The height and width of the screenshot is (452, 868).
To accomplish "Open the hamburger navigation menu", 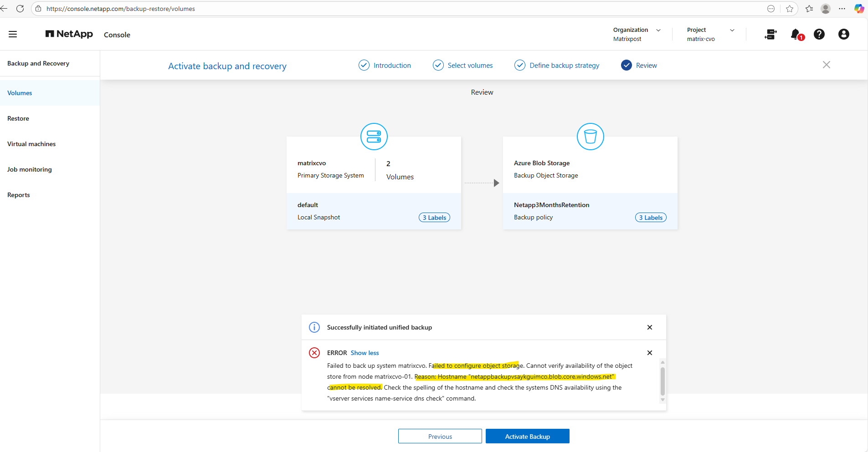I will click(x=13, y=34).
